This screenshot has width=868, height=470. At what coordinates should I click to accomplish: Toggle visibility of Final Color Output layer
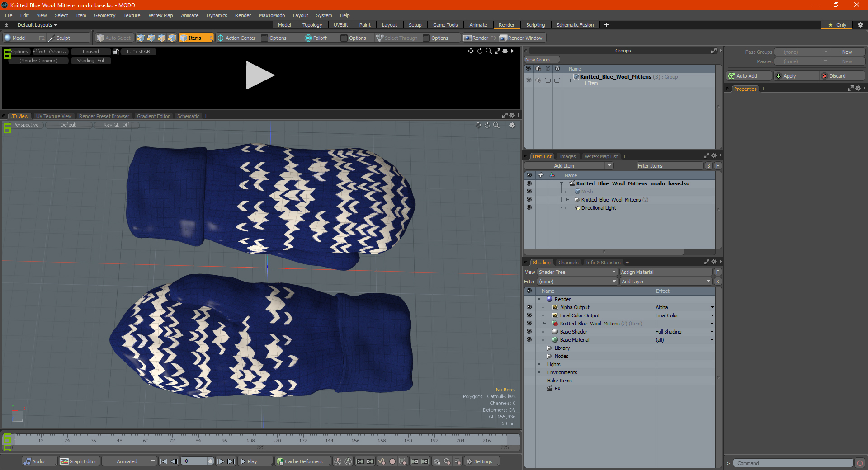(529, 315)
